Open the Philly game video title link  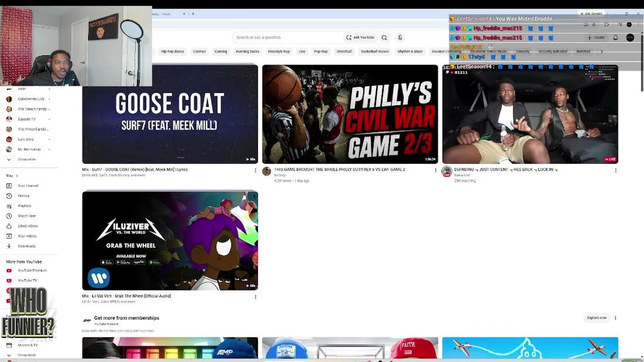click(x=339, y=169)
